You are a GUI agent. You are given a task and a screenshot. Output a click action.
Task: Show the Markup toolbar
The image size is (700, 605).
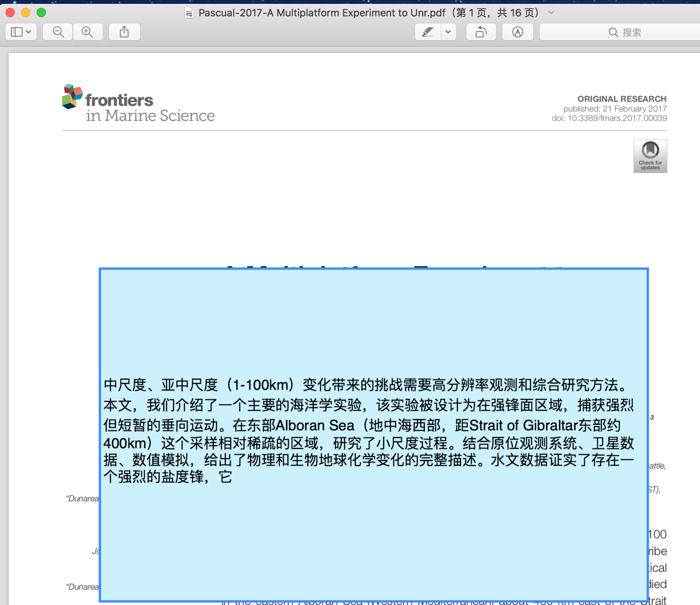click(517, 32)
